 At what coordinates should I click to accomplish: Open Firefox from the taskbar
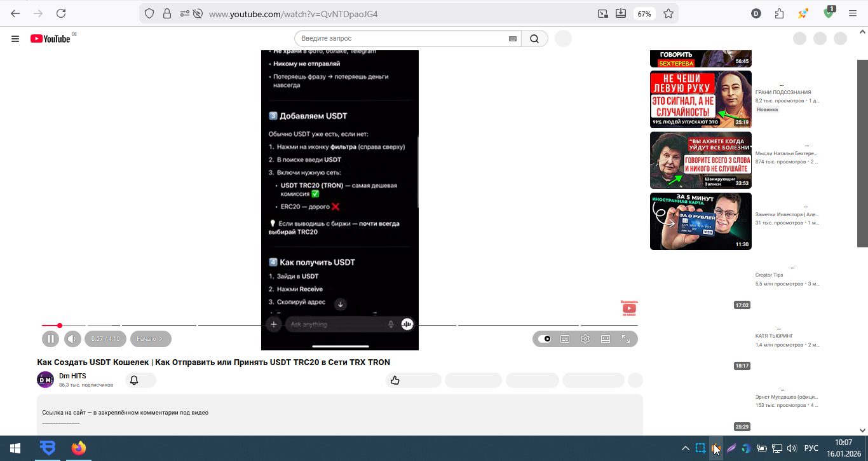[x=79, y=448]
